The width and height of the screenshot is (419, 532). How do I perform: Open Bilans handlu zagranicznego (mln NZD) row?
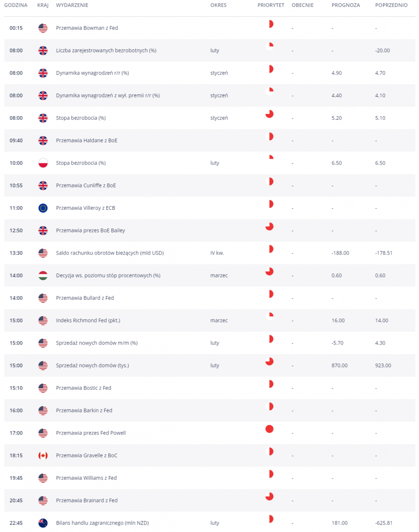[210, 523]
